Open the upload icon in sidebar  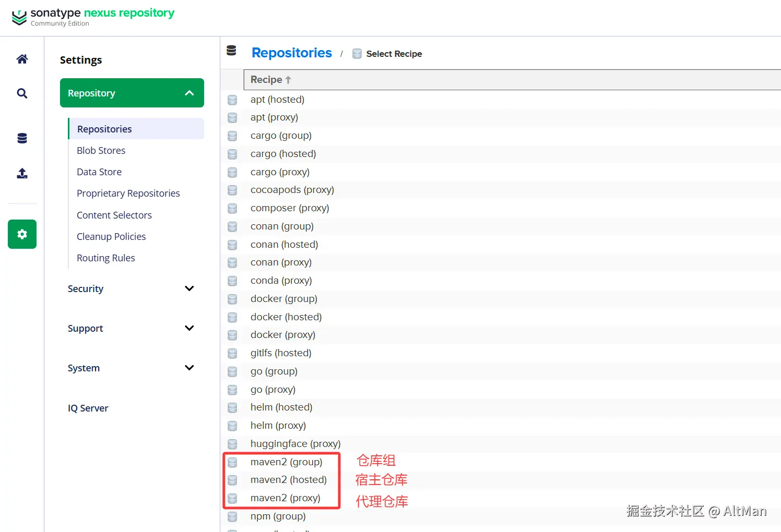(22, 173)
